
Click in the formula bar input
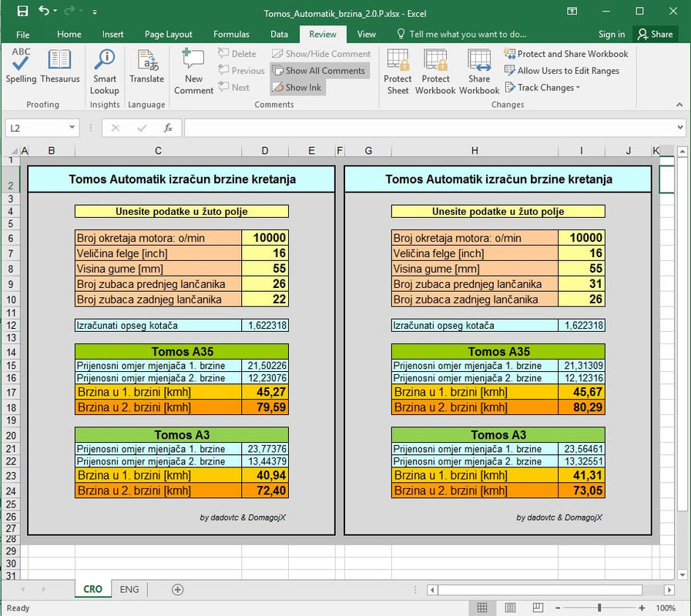click(430, 128)
